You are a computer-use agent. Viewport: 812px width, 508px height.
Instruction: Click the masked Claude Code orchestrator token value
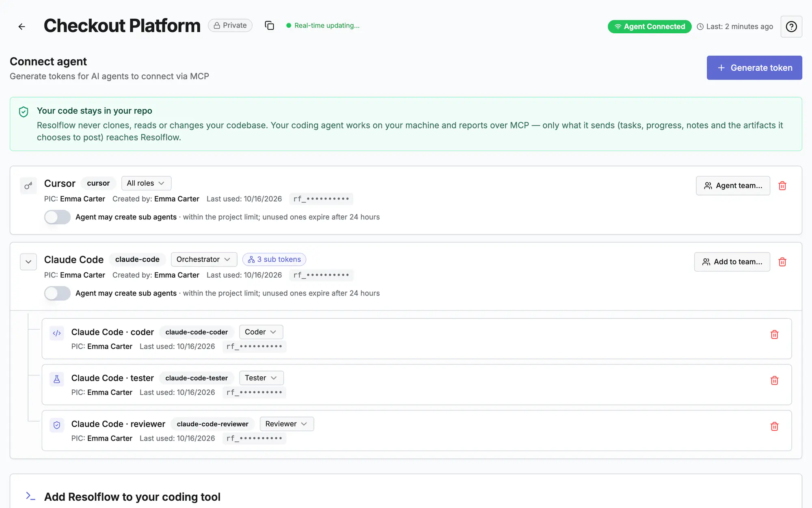(x=321, y=275)
